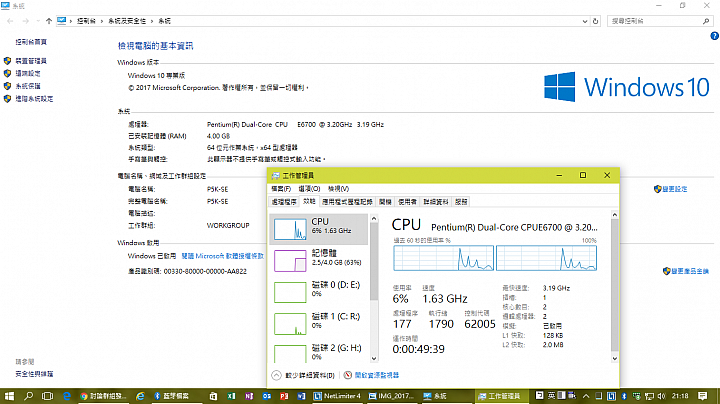Switch to the 應用程式歷程記錄 tab
720x404 pixels.
347,202
